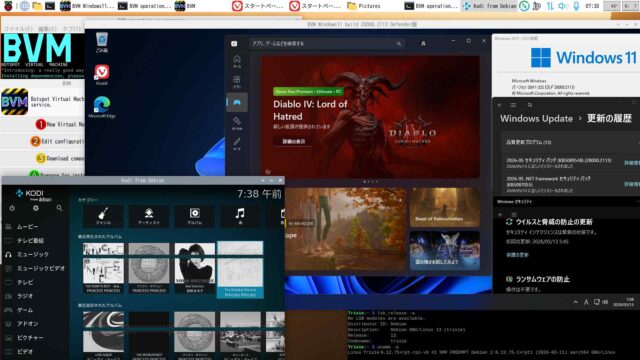This screenshot has width=640, height=360.
Task: Select テレビ item in Kodi sidebar
Action: tap(25, 282)
